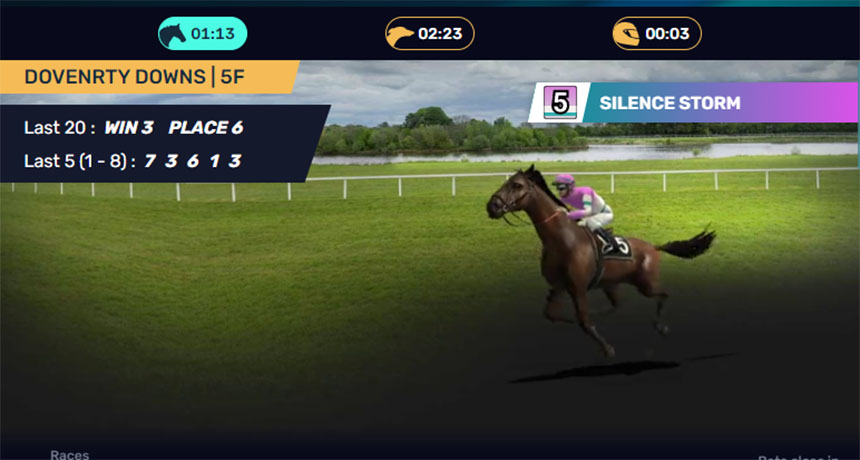Click the WIN 3 statistic
Viewport: 860px width, 460px height.
129,128
